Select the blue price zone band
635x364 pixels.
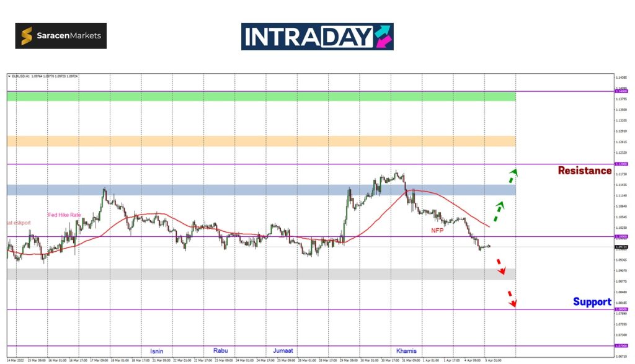260,190
